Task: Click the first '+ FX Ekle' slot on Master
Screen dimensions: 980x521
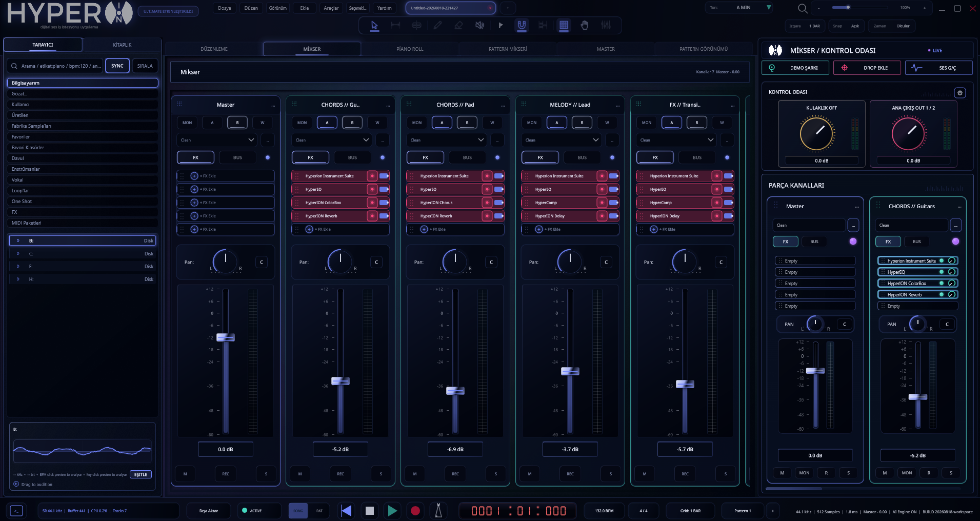Action: coord(226,176)
